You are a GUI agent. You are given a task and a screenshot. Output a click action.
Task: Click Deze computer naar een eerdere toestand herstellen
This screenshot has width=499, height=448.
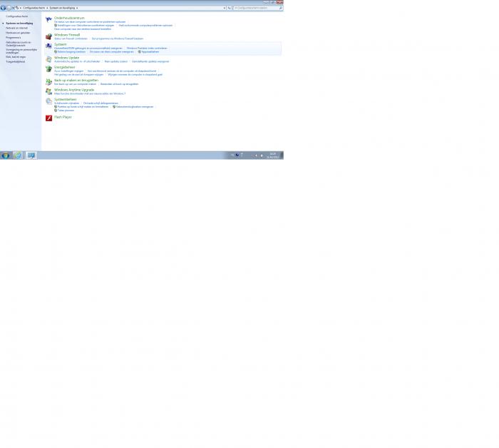click(x=83, y=29)
